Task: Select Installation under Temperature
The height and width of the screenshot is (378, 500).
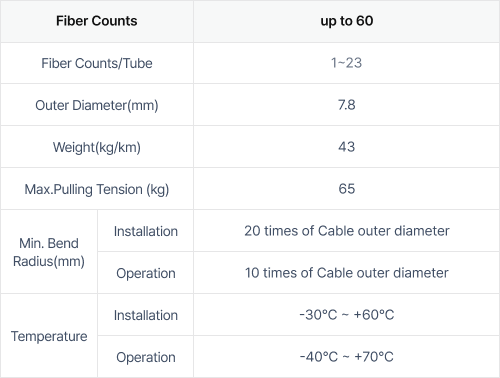Action: click(146, 315)
